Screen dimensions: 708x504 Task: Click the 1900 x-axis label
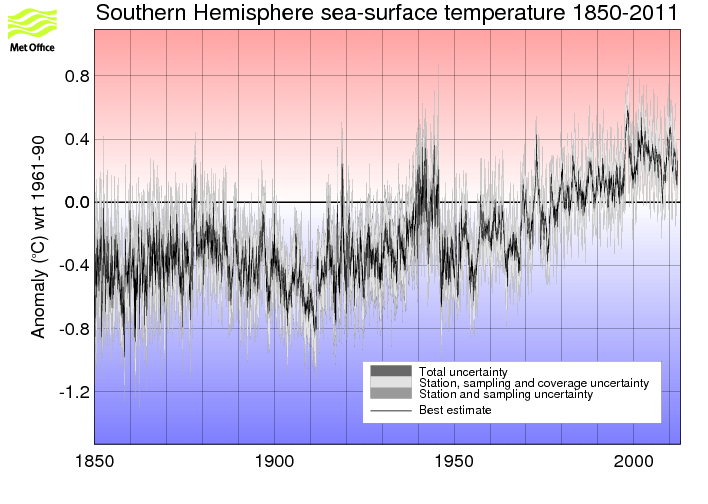pos(274,462)
